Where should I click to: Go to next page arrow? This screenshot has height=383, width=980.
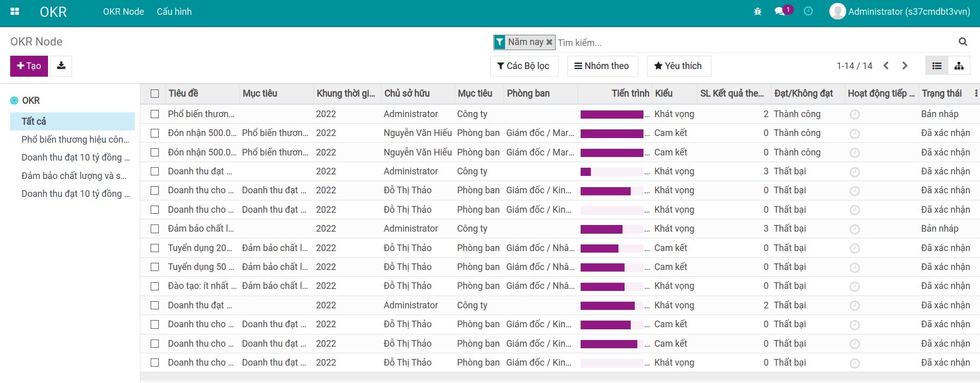tap(905, 66)
